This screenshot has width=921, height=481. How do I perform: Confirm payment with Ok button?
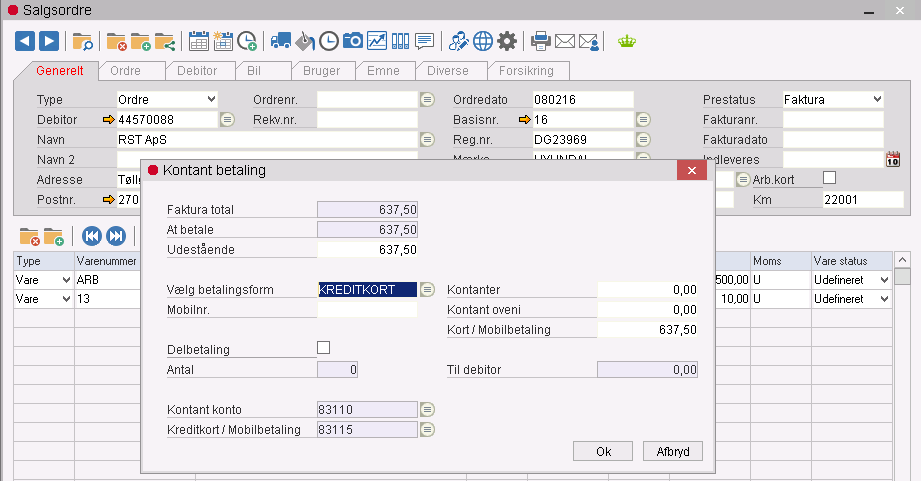point(603,451)
